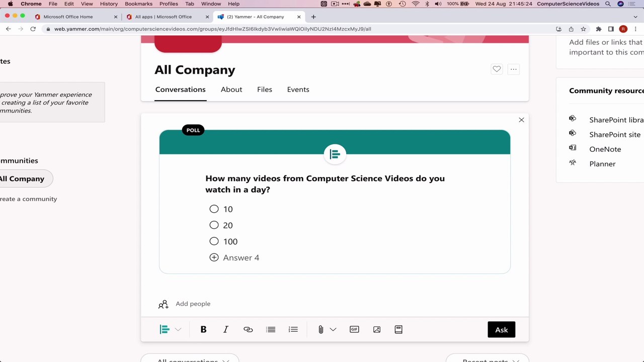Open Wi-Fi status in menu bar

click(x=416, y=4)
